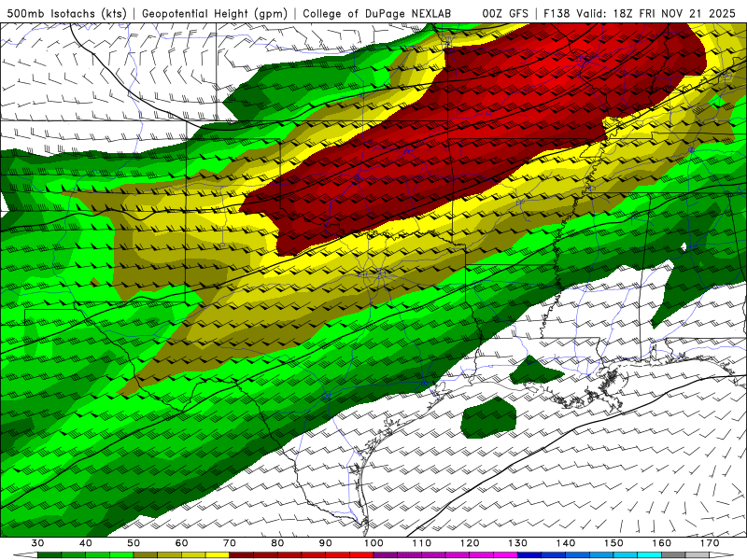Click the 100 label on the color scale
Viewport: 747px width, 560px height.
coord(373,543)
